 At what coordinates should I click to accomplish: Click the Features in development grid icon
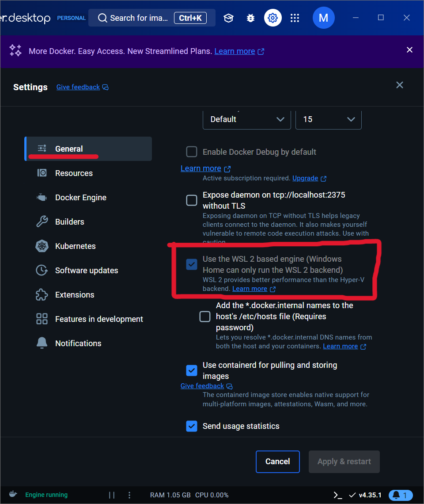[42, 319]
